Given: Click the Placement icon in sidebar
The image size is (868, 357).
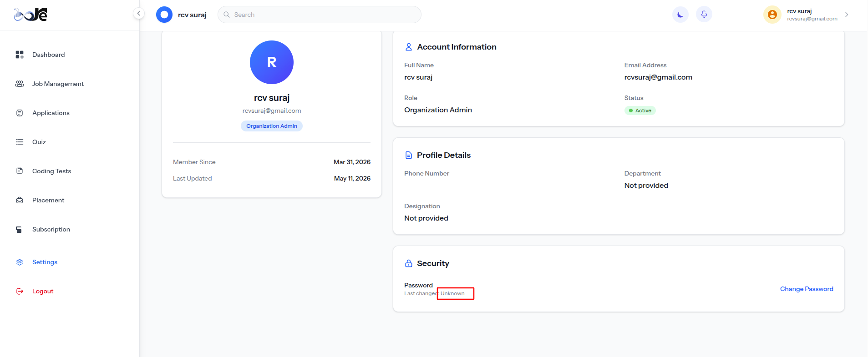Looking at the screenshot, I should tap(20, 200).
